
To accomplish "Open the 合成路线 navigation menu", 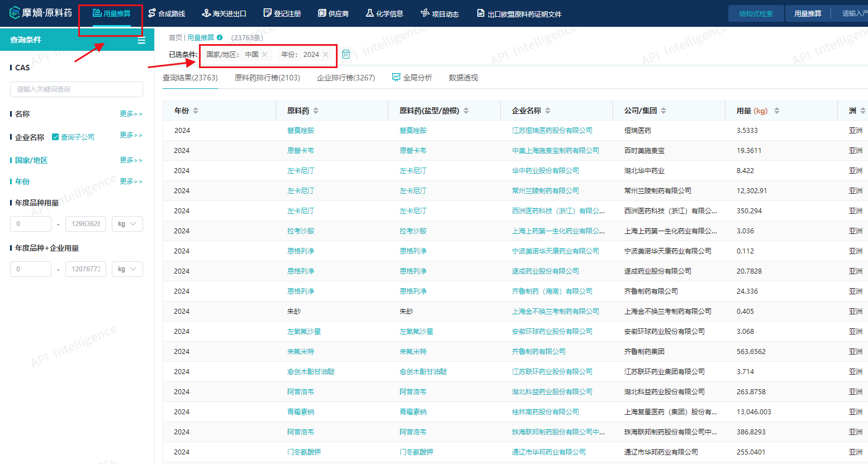I will click(167, 13).
